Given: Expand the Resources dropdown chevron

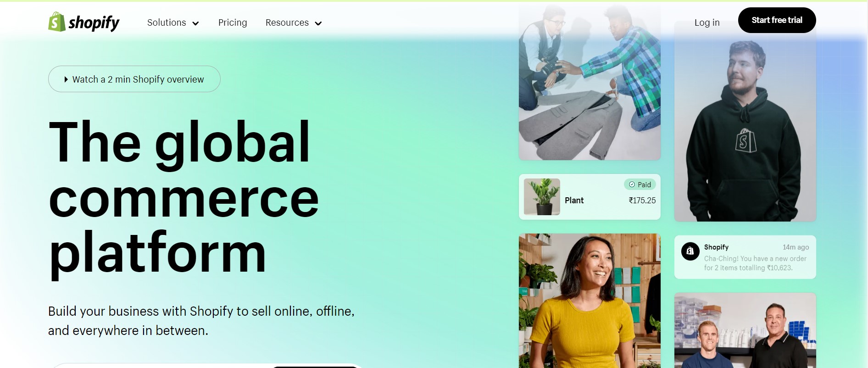Looking at the screenshot, I should coord(318,23).
